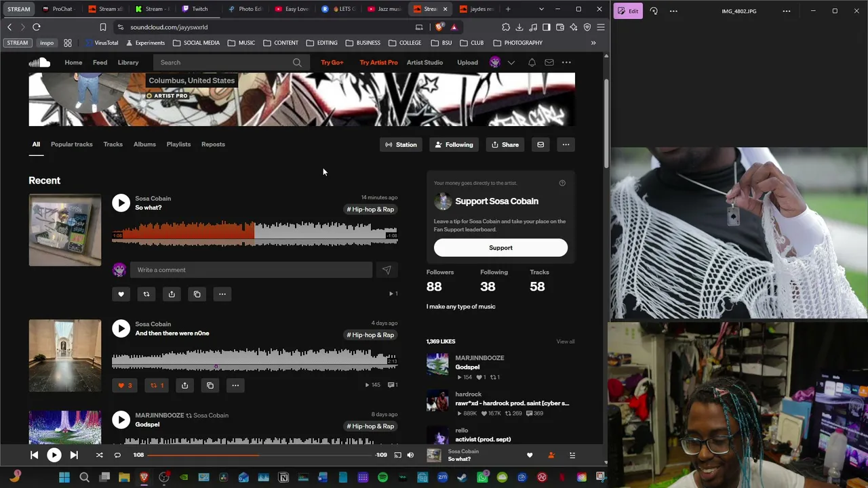The height and width of the screenshot is (488, 868).
Task: Unlike "And then there were n0ne" track
Action: pyautogui.click(x=125, y=386)
